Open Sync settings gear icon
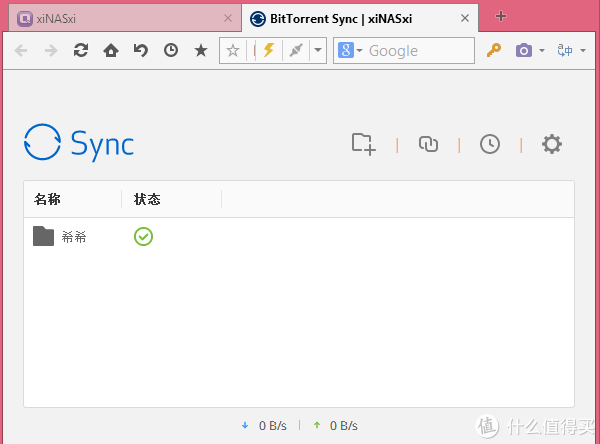The image size is (600, 444). coord(551,144)
